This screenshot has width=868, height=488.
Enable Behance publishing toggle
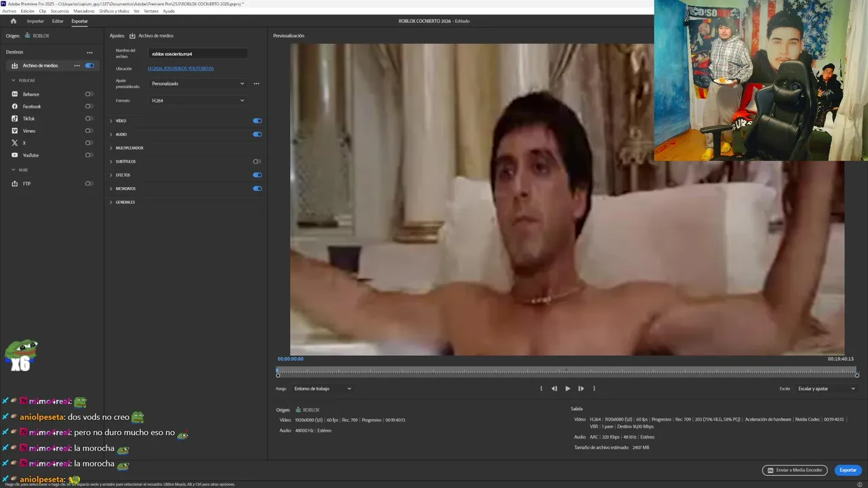click(x=89, y=94)
